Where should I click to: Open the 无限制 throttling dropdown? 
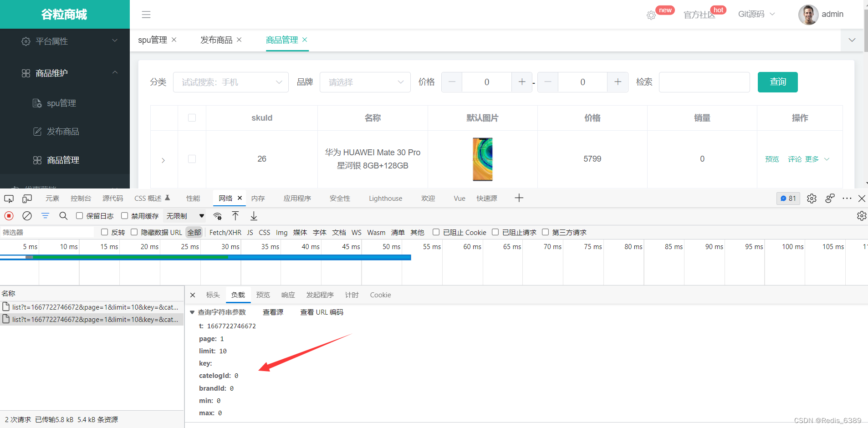coord(185,216)
